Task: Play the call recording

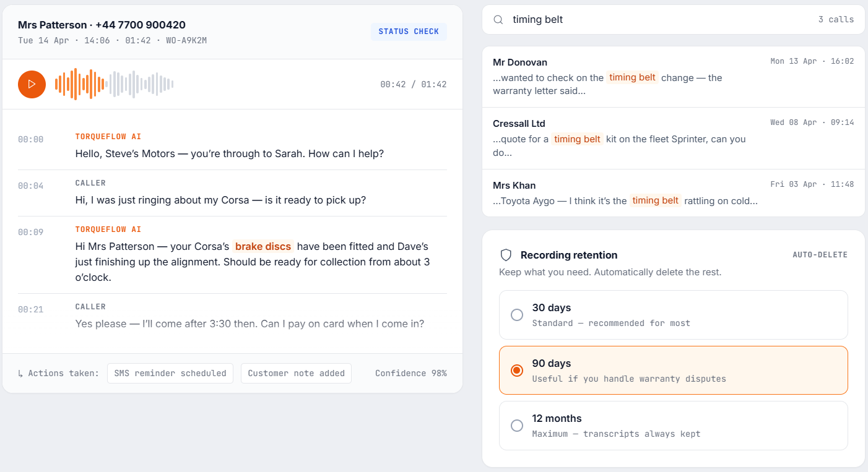Action: (x=32, y=84)
